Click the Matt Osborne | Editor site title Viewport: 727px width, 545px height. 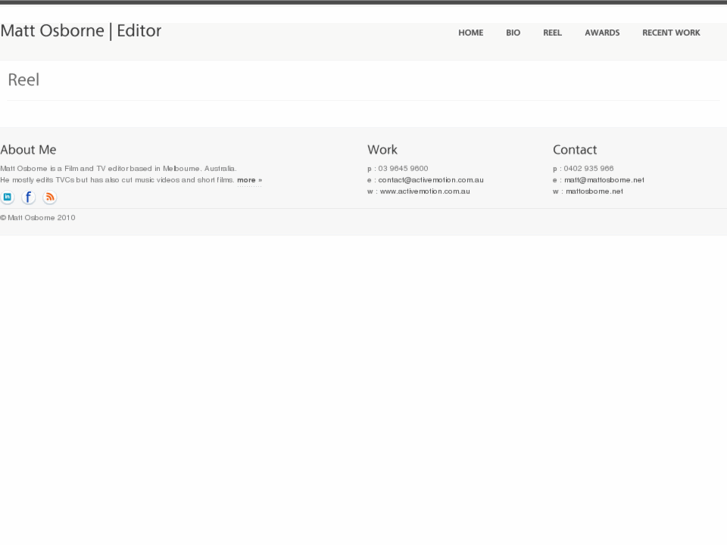click(x=81, y=31)
